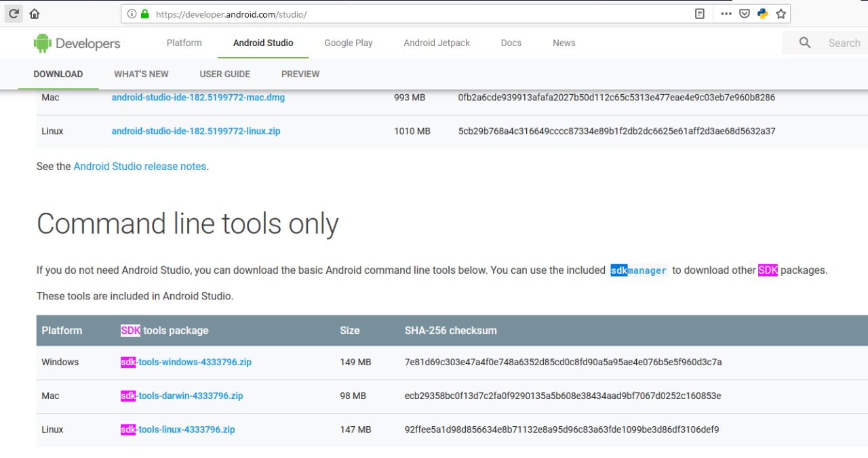Click the 98 MB size cell

[353, 396]
